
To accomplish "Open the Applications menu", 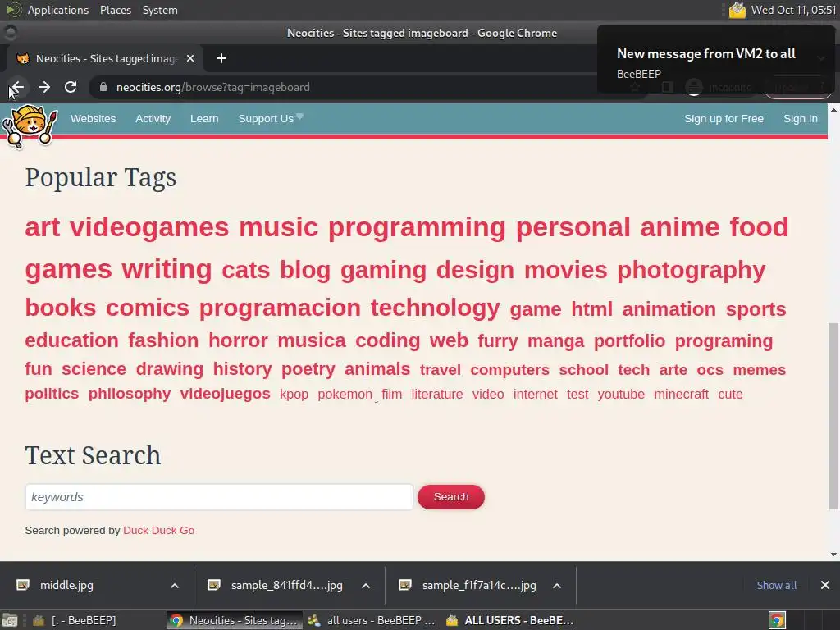I will pos(58,10).
